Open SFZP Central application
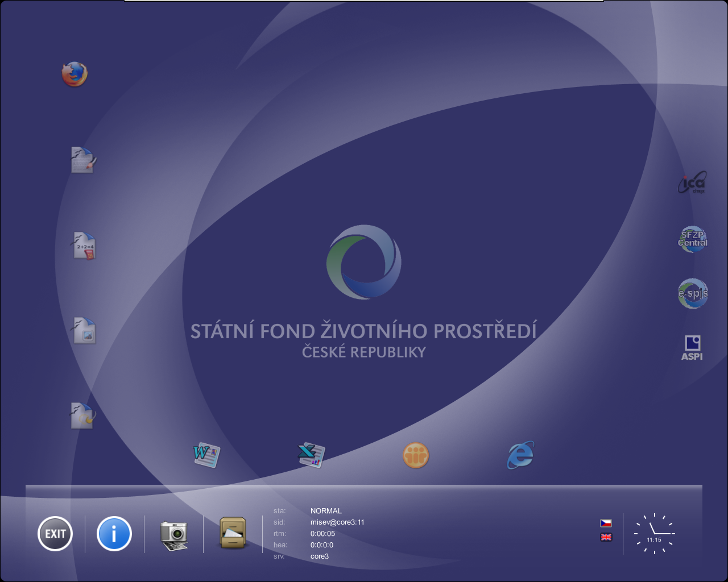 pyautogui.click(x=693, y=239)
